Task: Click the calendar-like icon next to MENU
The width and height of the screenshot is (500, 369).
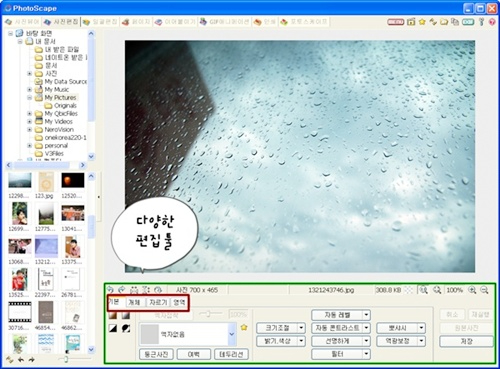Action: pyautogui.click(x=411, y=22)
